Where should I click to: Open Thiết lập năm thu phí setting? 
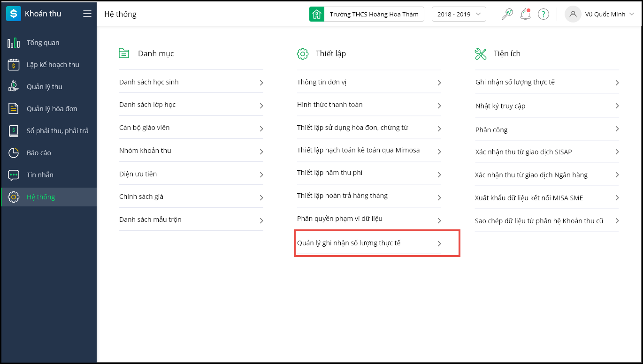(329, 173)
